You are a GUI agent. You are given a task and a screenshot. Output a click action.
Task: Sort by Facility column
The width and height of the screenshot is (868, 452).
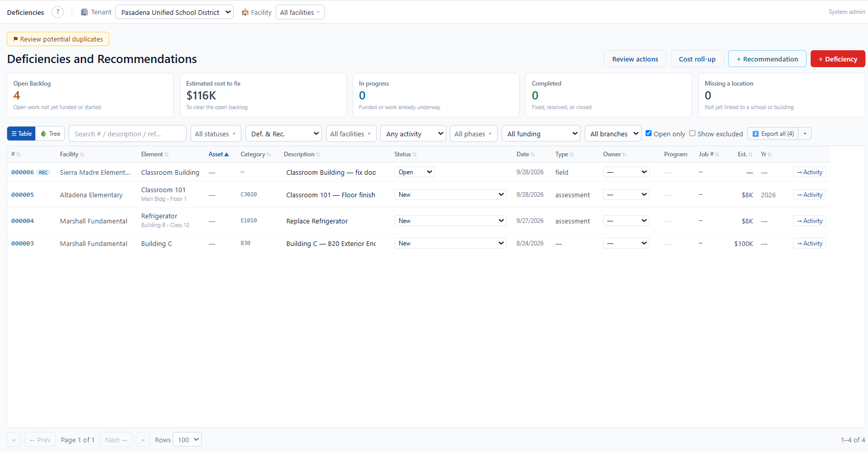[72, 154]
